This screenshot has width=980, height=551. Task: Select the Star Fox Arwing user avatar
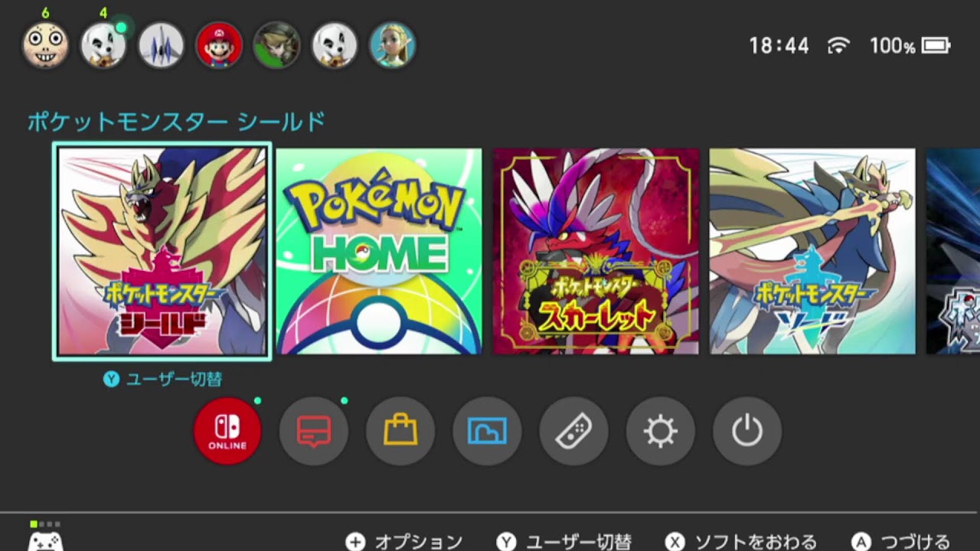click(161, 45)
